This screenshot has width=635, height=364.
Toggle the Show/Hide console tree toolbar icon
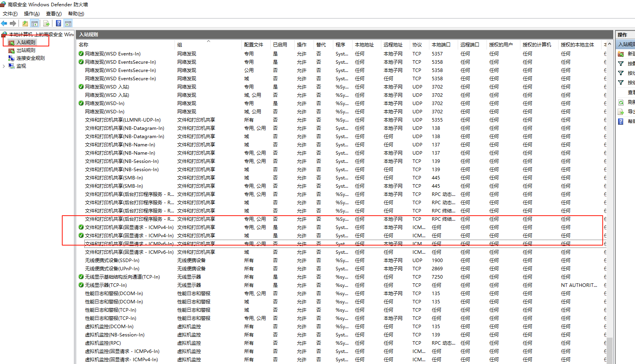pos(35,23)
